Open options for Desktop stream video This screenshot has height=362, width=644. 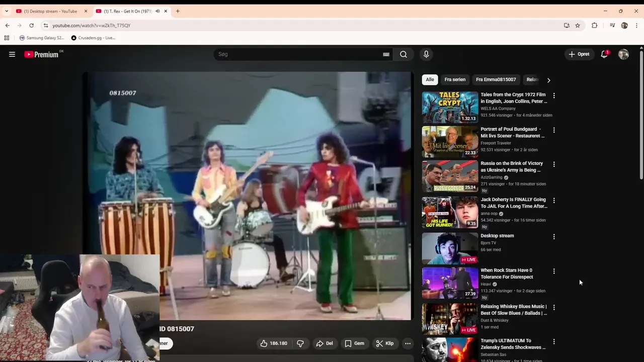coord(554,236)
